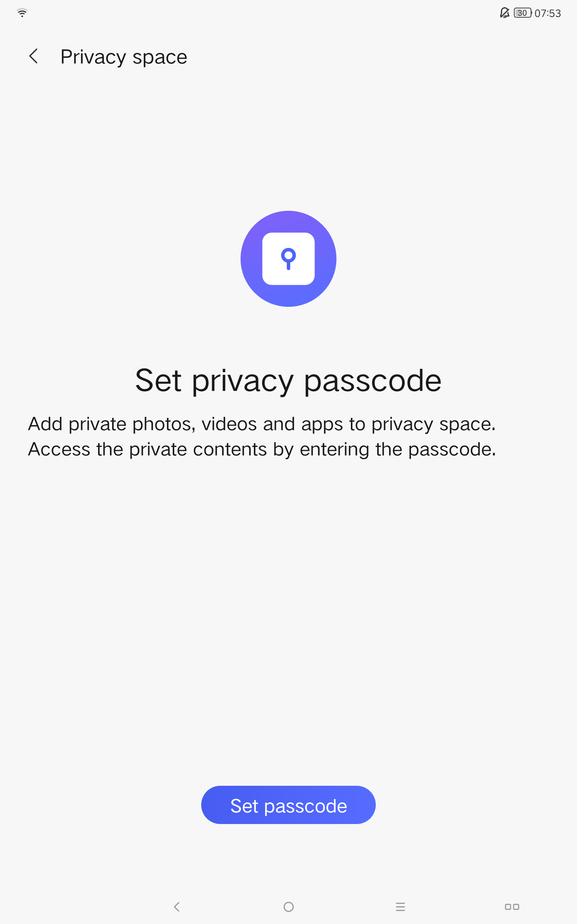577x924 pixels.
Task: Tap the 07:53 clock in status bar
Action: point(548,13)
